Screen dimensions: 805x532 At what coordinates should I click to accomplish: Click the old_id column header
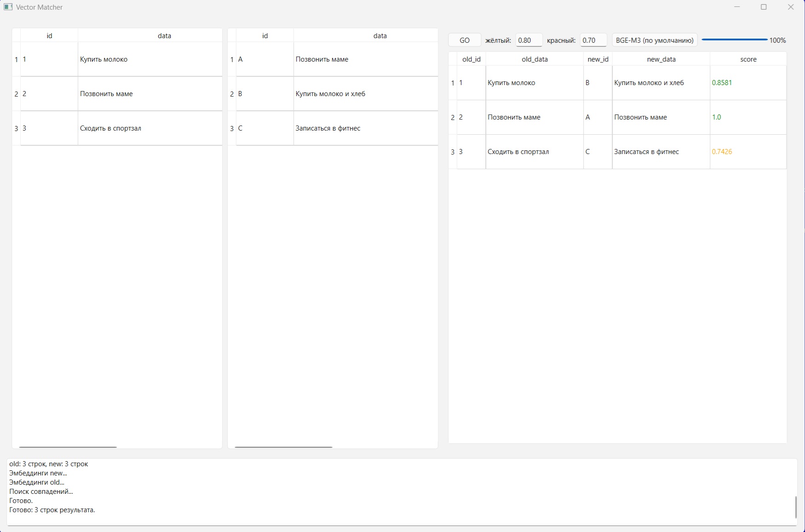(x=471, y=59)
